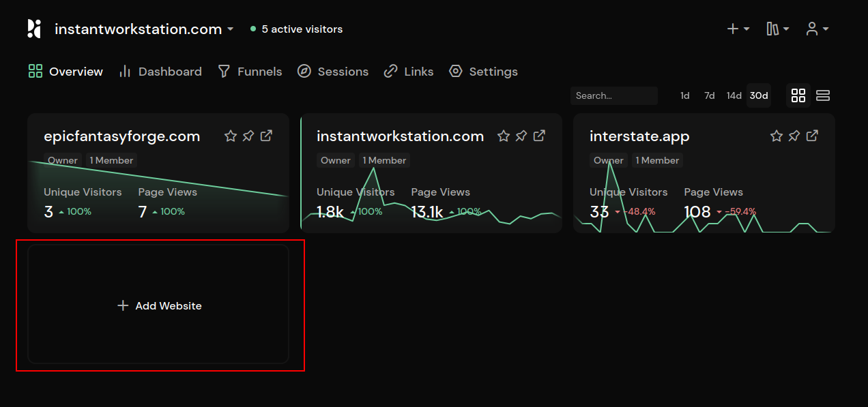The height and width of the screenshot is (407, 868).
Task: Click the Dashboard bar chart icon
Action: (x=125, y=71)
